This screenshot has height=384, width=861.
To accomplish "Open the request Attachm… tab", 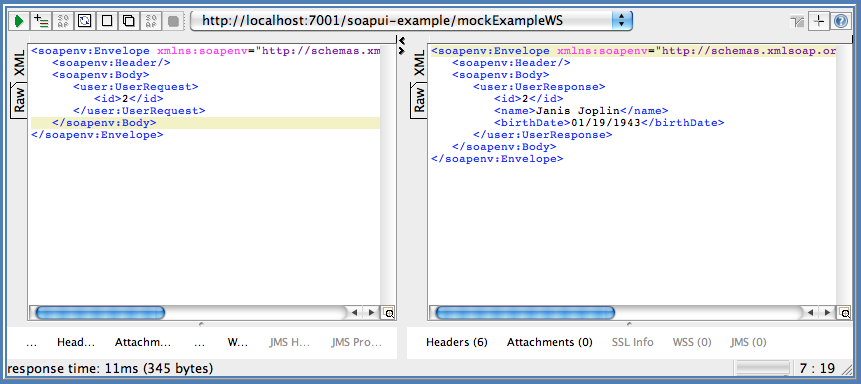I will [x=143, y=342].
